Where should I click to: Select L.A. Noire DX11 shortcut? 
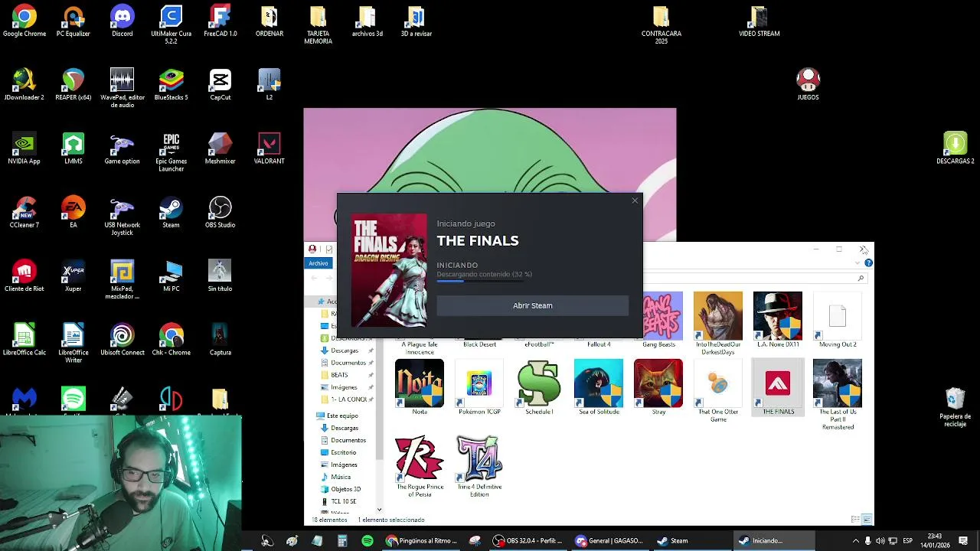(778, 320)
